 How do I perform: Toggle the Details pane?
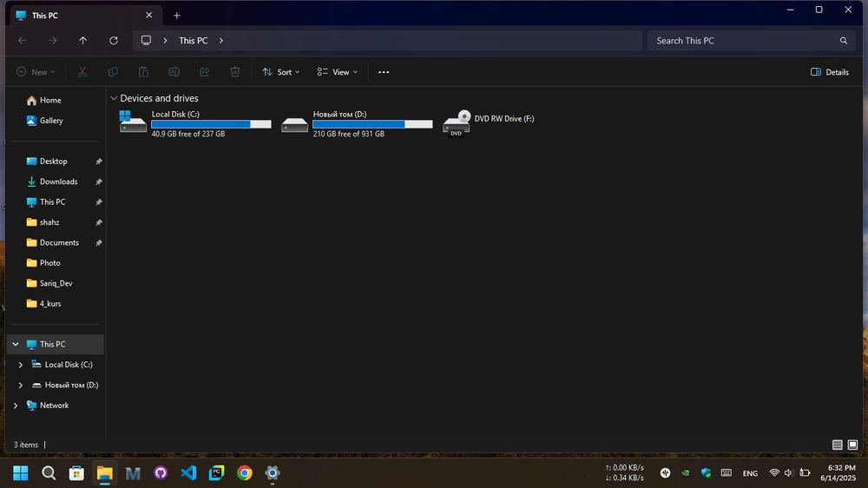click(829, 72)
